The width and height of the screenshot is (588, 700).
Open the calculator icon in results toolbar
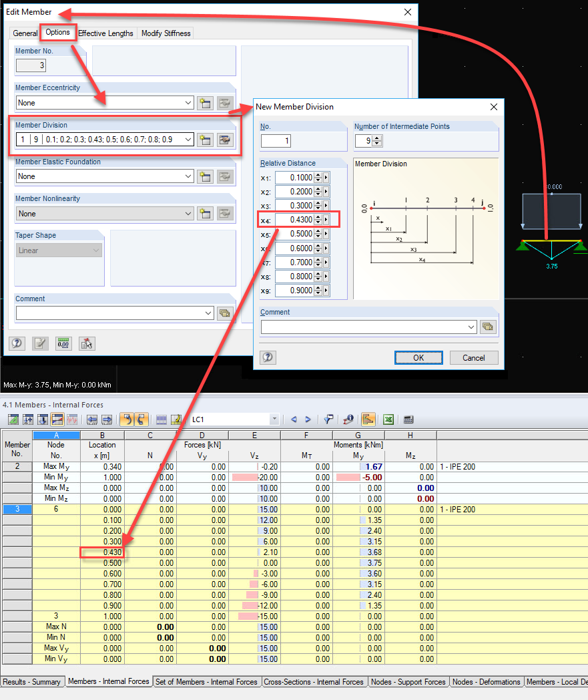(x=408, y=419)
